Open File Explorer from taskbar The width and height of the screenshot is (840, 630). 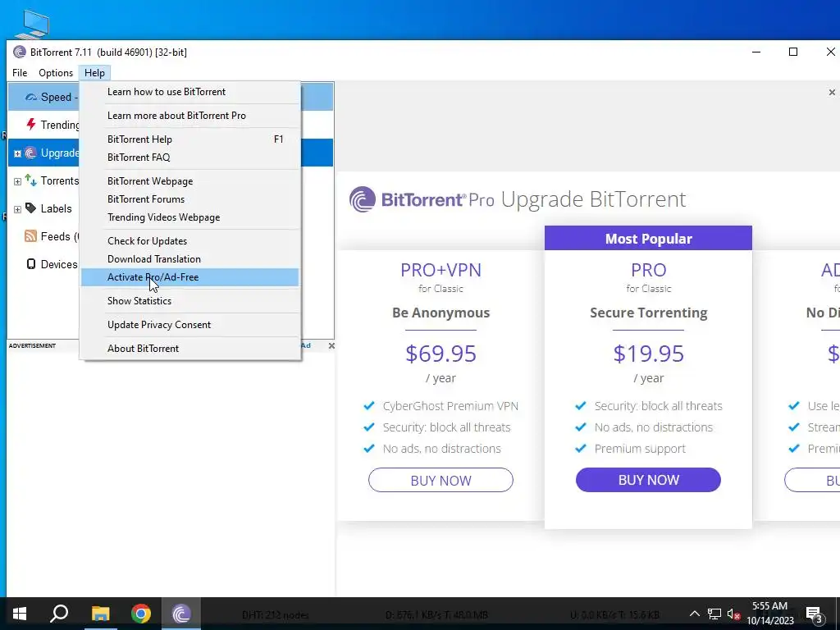click(100, 614)
